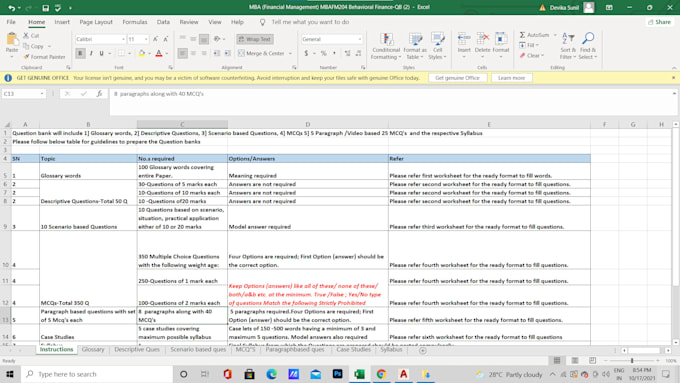Click Merge & Center button
Viewport: 680px width, 383px height.
pyautogui.click(x=261, y=53)
